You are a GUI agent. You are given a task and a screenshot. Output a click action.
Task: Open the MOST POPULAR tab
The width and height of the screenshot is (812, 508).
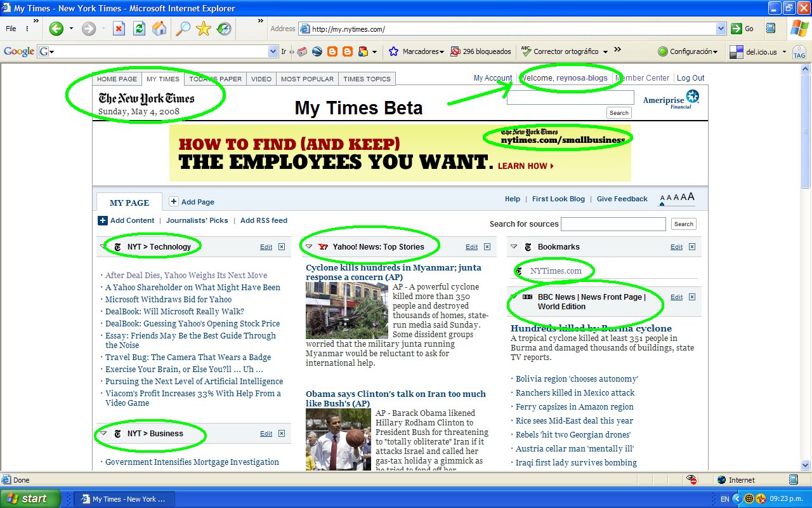(307, 79)
